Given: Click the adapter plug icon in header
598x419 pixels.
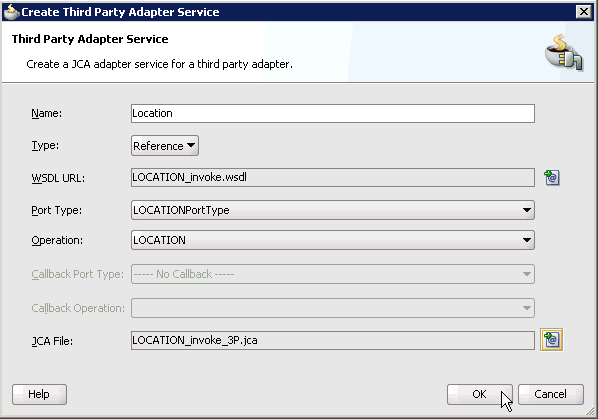Looking at the screenshot, I should (564, 52).
